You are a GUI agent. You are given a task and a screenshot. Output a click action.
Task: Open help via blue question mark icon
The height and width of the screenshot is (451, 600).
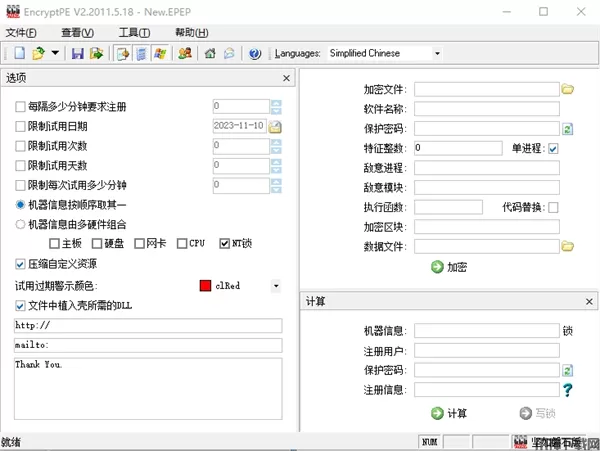point(255,53)
